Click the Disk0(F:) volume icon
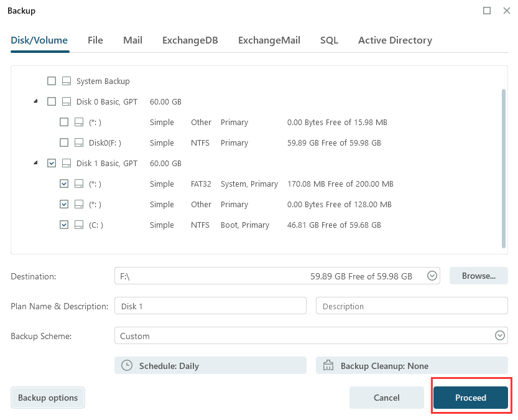This screenshot has width=518, height=420. (79, 143)
